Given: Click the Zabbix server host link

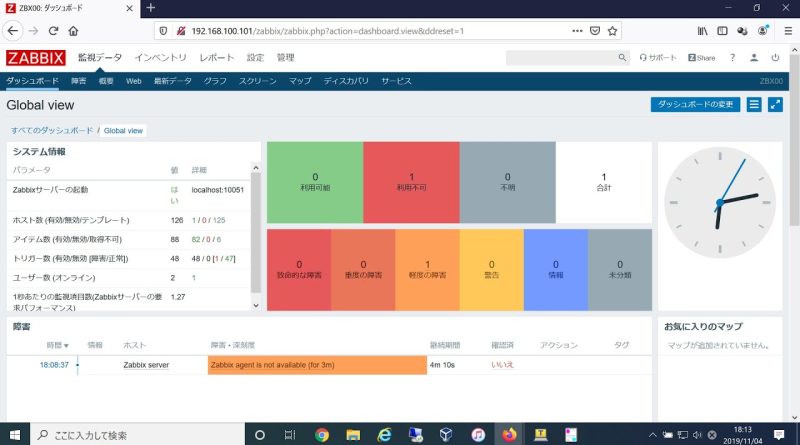Looking at the screenshot, I should (146, 365).
